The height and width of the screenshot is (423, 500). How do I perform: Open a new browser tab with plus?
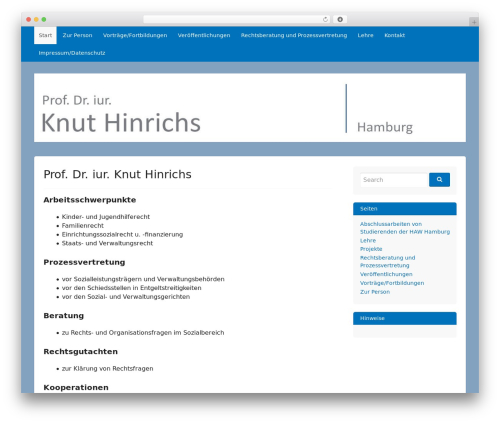point(474,22)
